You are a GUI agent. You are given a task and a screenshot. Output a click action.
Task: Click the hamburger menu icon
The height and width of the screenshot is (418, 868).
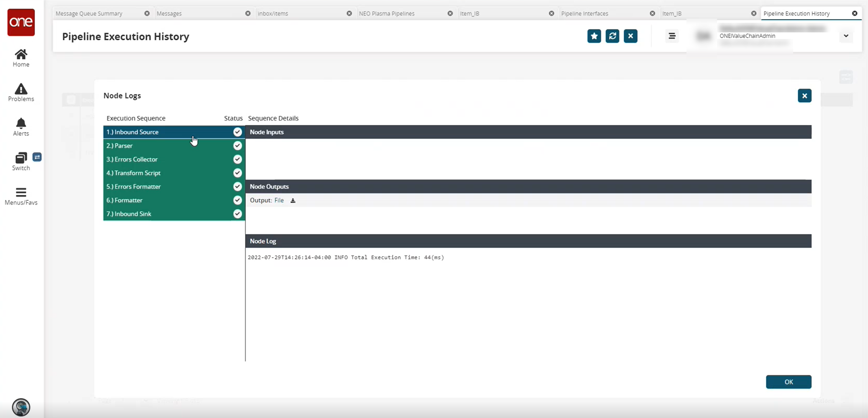tap(672, 35)
